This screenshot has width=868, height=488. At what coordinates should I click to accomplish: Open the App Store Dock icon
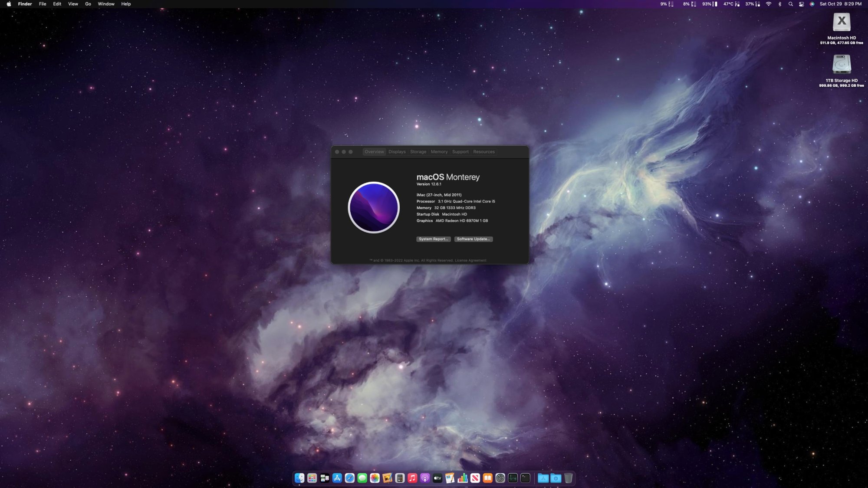pyautogui.click(x=337, y=478)
